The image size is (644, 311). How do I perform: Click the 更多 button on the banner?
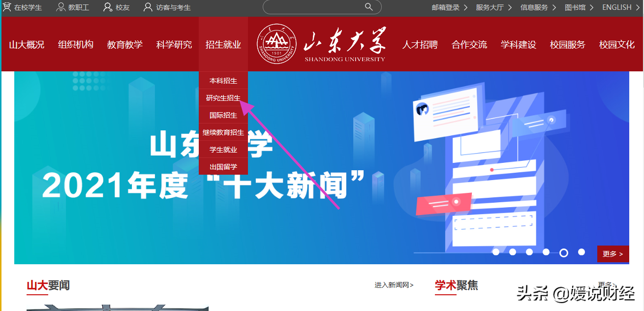tap(613, 253)
